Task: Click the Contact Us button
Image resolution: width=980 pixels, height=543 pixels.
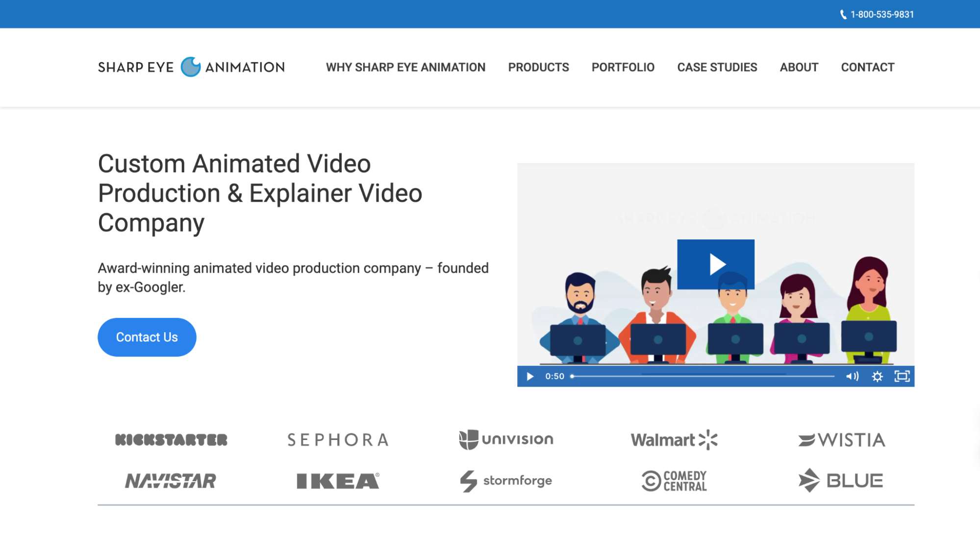Action: 147,337
